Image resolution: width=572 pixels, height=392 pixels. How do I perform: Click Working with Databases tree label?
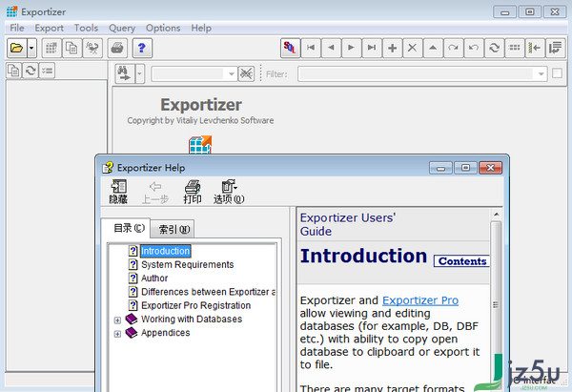click(x=192, y=319)
